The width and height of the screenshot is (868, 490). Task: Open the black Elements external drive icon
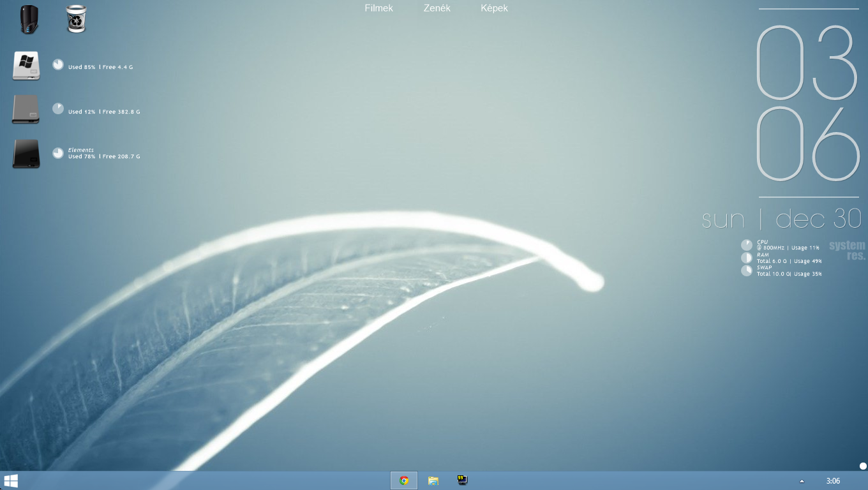[x=26, y=154]
